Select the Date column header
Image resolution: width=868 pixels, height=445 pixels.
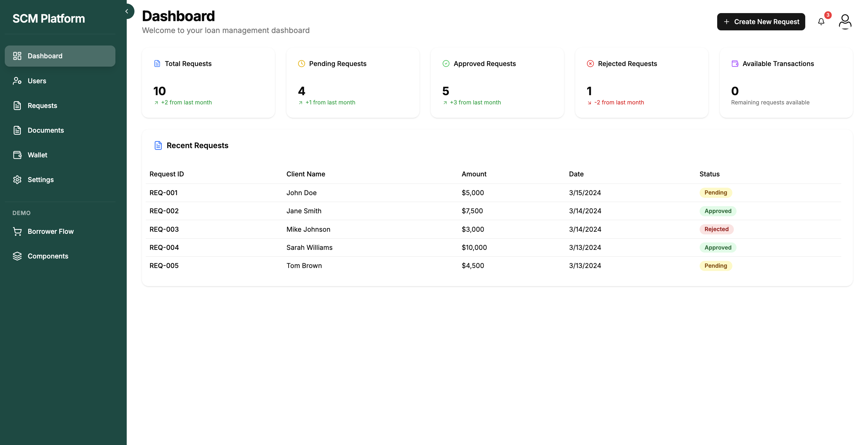pos(576,174)
